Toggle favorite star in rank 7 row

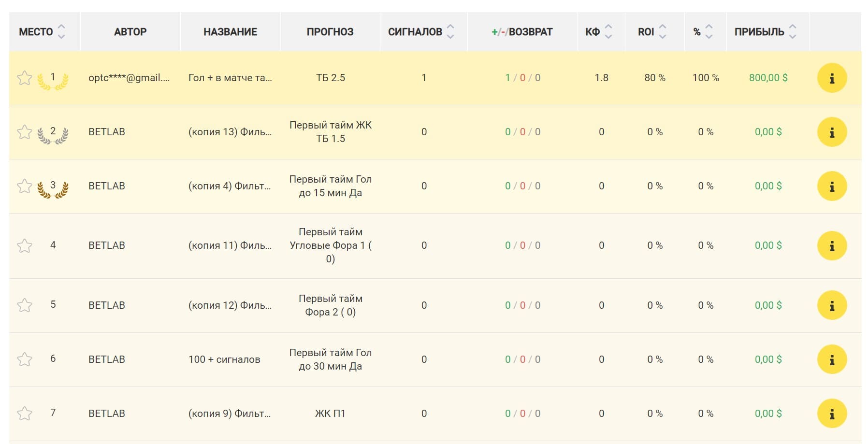pyautogui.click(x=25, y=414)
